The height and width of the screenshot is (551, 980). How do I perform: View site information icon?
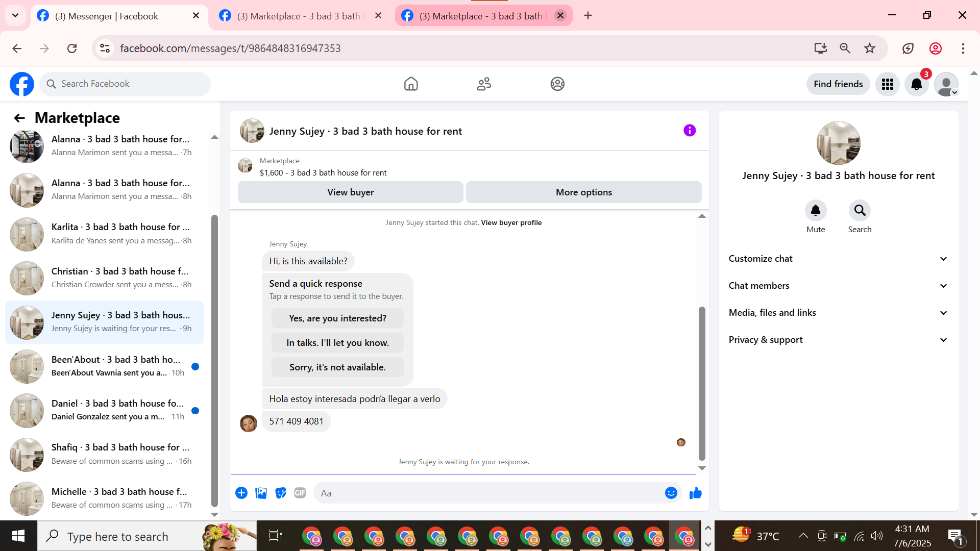click(105, 48)
